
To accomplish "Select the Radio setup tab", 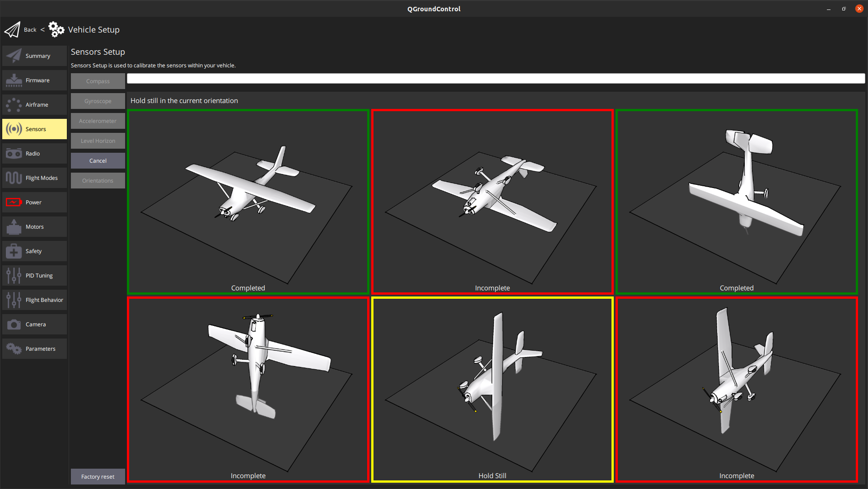I will (34, 153).
